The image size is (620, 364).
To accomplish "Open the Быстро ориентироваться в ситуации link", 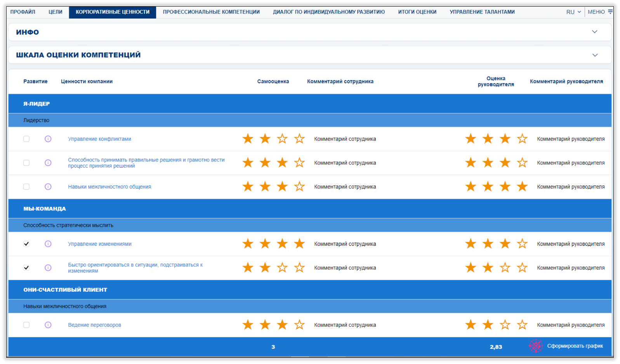I will [135, 268].
